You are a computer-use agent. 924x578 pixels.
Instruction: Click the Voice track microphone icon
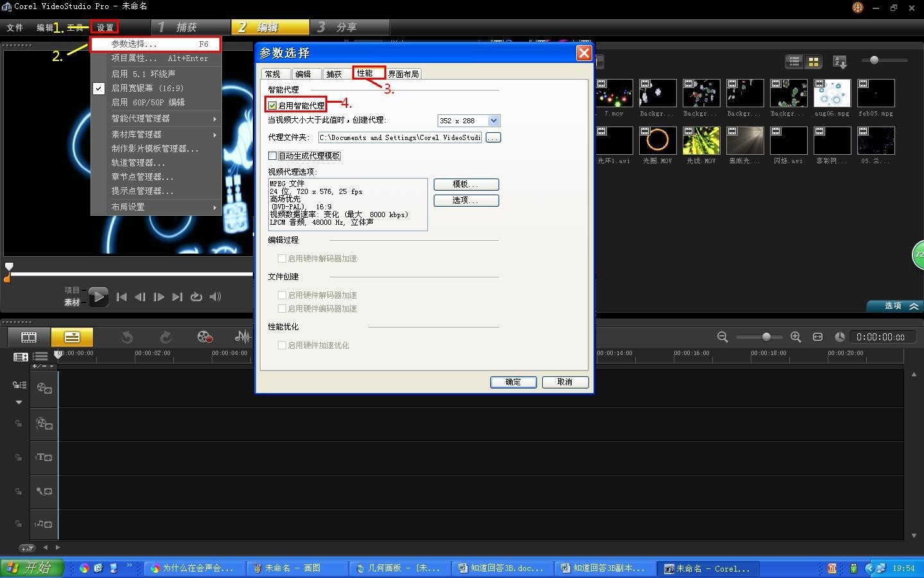click(x=44, y=491)
